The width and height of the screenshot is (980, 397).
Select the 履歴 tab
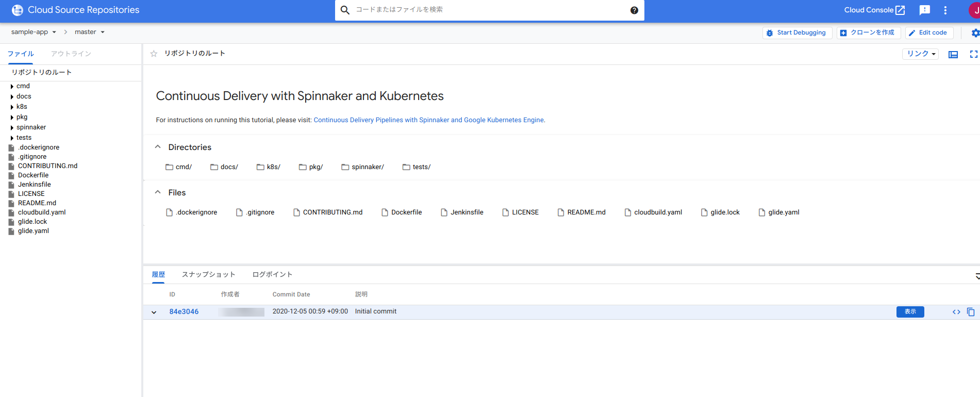point(158,275)
